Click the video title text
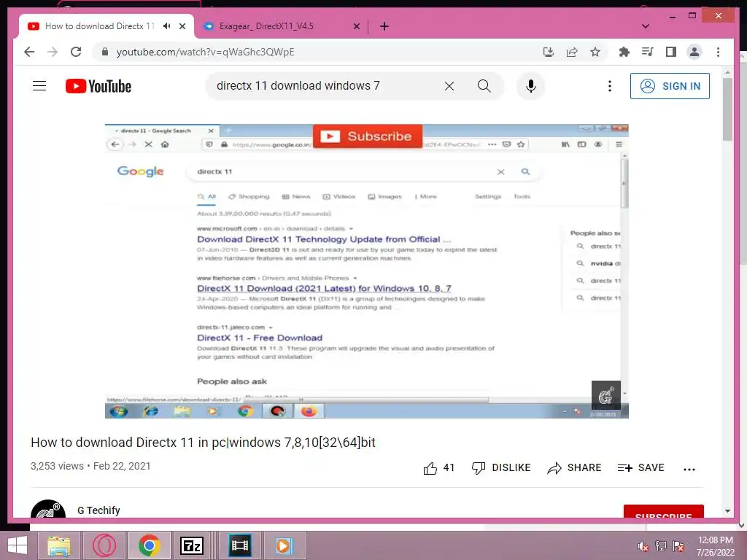Screen dimensions: 747x560 pyautogui.click(x=203, y=443)
